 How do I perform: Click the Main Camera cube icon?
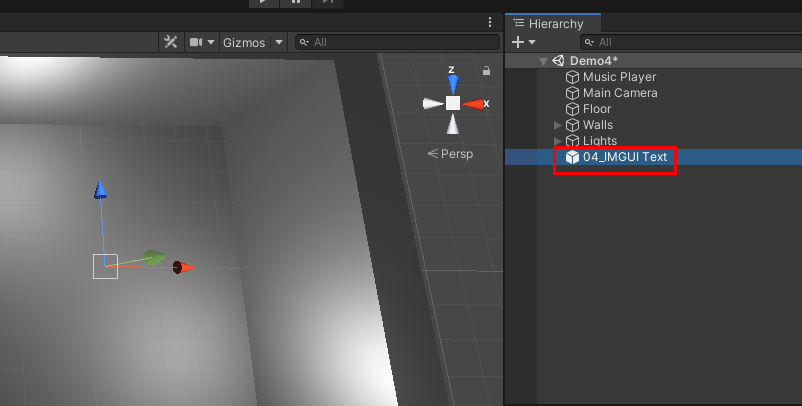coord(572,93)
